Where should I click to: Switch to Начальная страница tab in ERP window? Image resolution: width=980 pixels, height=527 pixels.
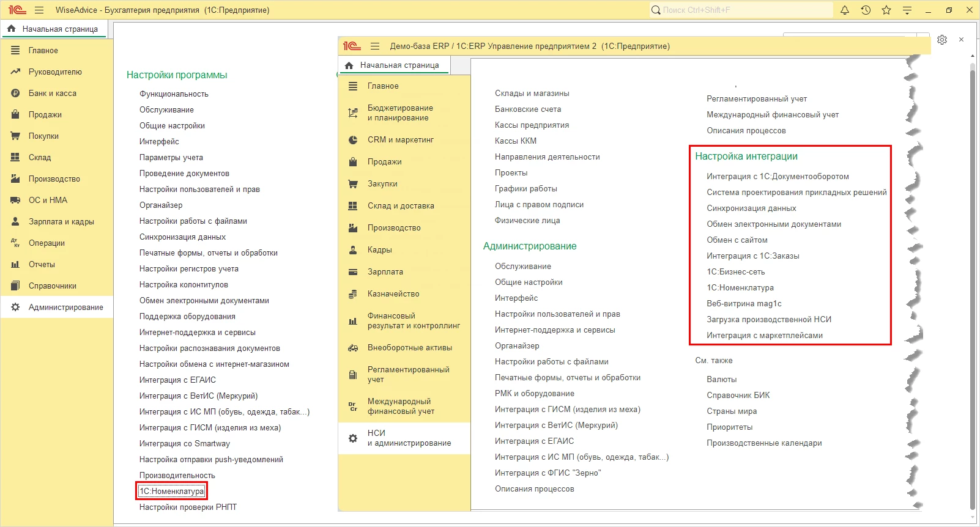pyautogui.click(x=394, y=65)
